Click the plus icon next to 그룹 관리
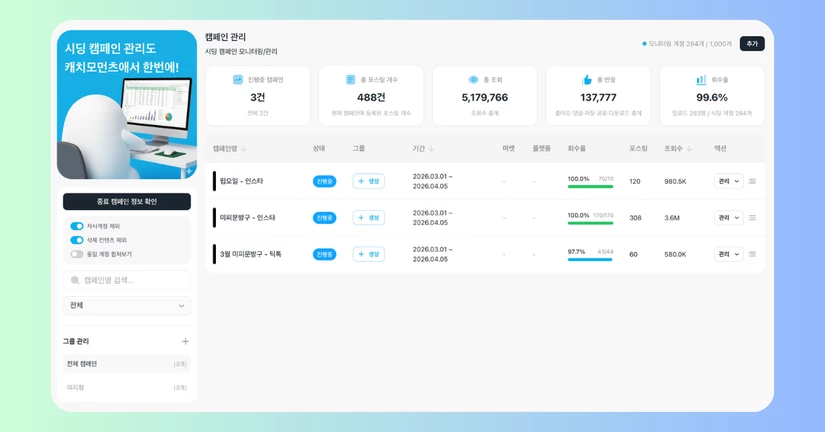The width and height of the screenshot is (825, 432). click(x=185, y=341)
